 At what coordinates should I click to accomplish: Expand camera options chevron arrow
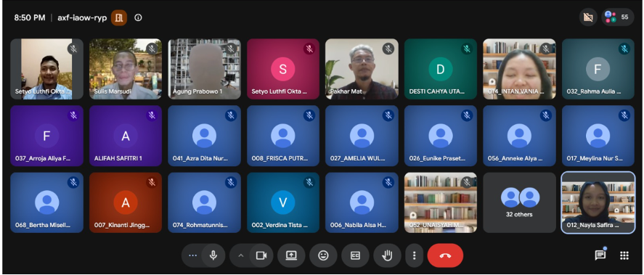click(x=241, y=255)
